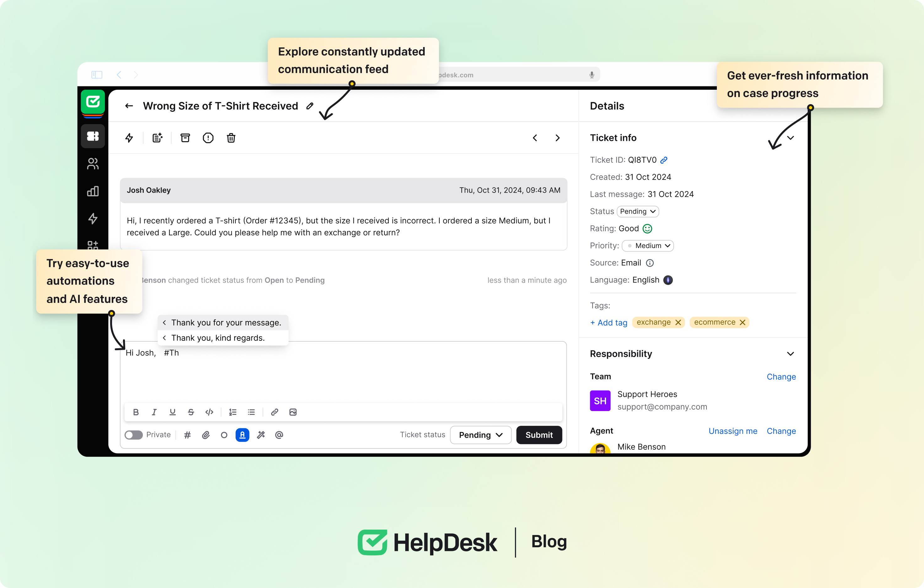The height and width of the screenshot is (588, 924).
Task: Click the spam alert icon in toolbar
Action: tap(208, 138)
